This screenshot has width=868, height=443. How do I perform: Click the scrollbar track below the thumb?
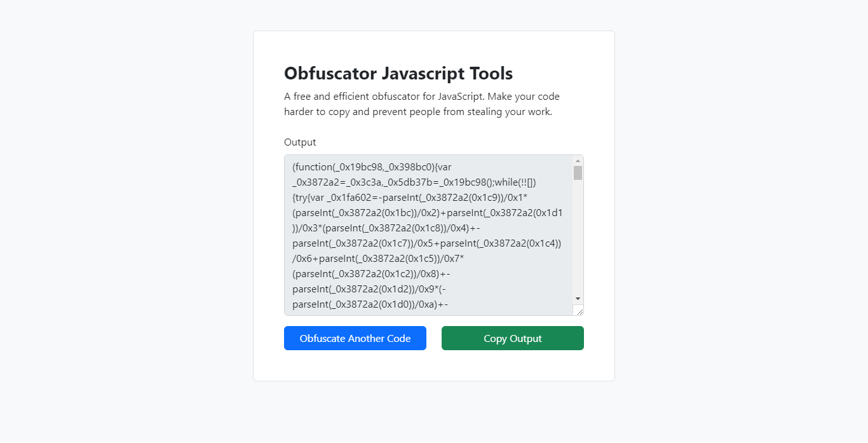point(578,235)
